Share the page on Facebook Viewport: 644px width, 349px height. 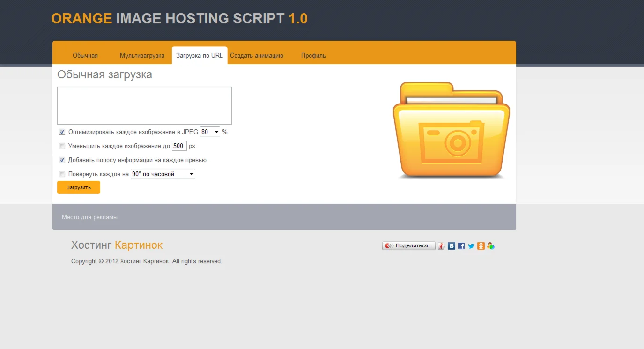tap(461, 246)
